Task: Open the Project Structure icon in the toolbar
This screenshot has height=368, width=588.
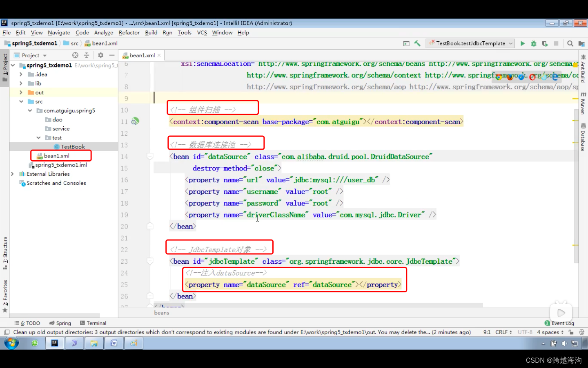Action: click(x=581, y=43)
